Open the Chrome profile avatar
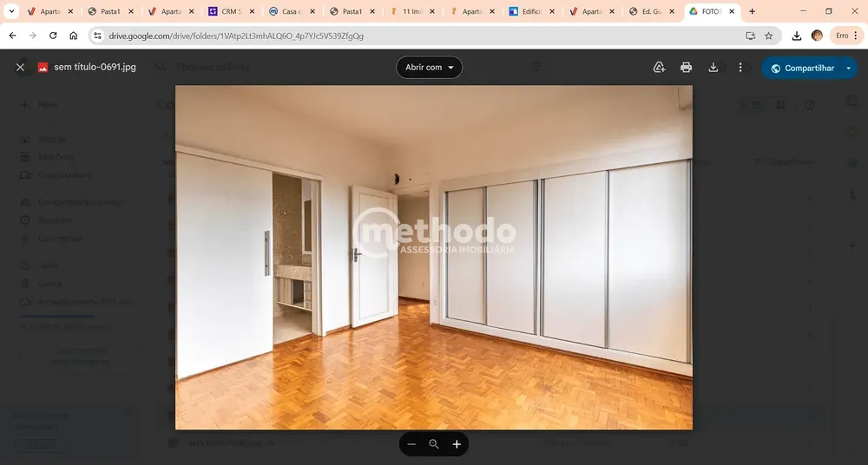Viewport: 868px width, 465px height. click(x=817, y=36)
